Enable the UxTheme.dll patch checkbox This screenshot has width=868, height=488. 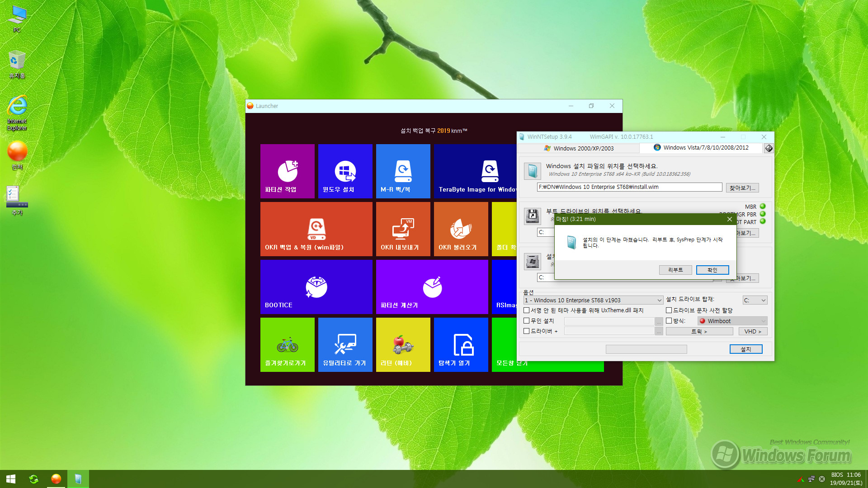(x=526, y=310)
